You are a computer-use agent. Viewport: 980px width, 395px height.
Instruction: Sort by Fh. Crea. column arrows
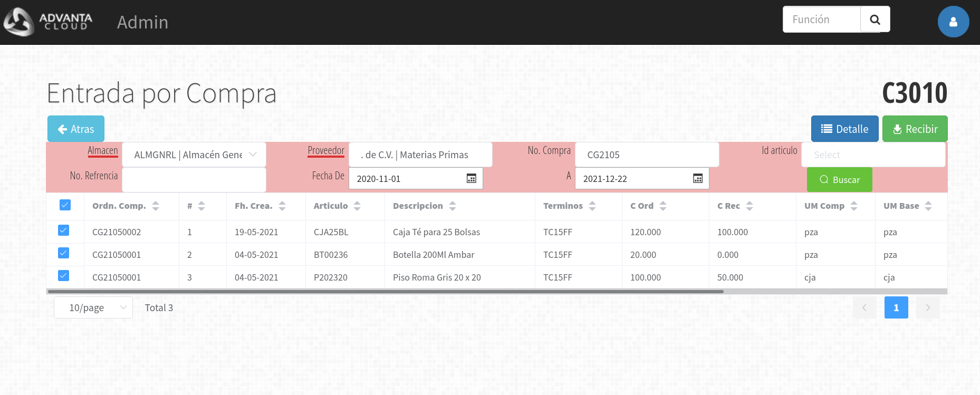pyautogui.click(x=282, y=206)
